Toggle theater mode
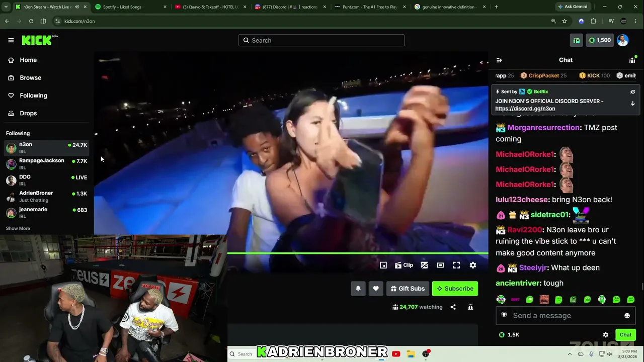Screen dimensions: 644x362 (x=440, y=265)
